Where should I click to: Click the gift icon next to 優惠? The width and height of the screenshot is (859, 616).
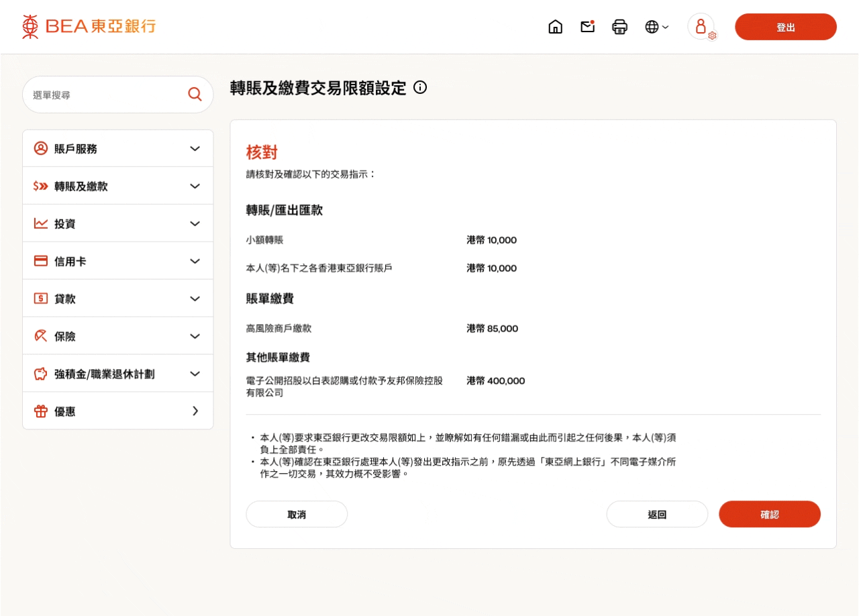pyautogui.click(x=41, y=411)
